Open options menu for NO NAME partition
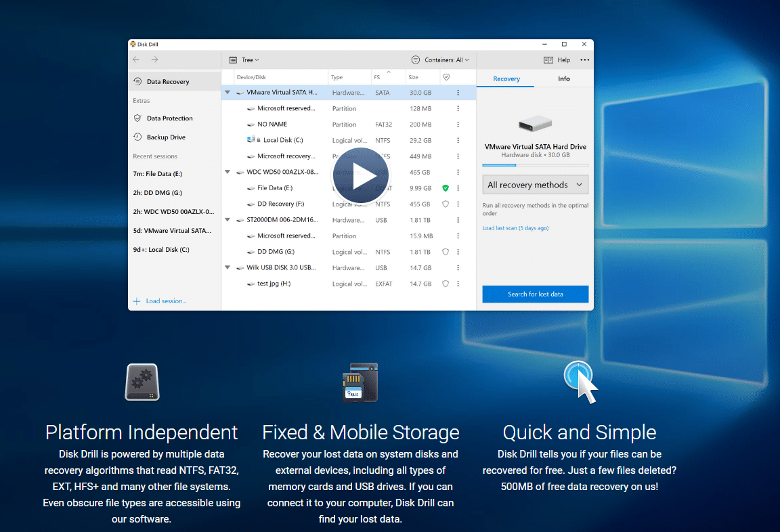The width and height of the screenshot is (780, 532). [458, 125]
